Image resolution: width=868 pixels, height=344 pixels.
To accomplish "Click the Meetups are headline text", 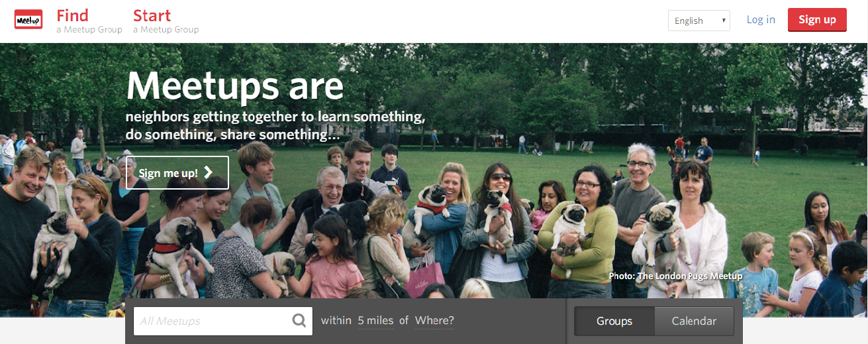I will coord(235,86).
